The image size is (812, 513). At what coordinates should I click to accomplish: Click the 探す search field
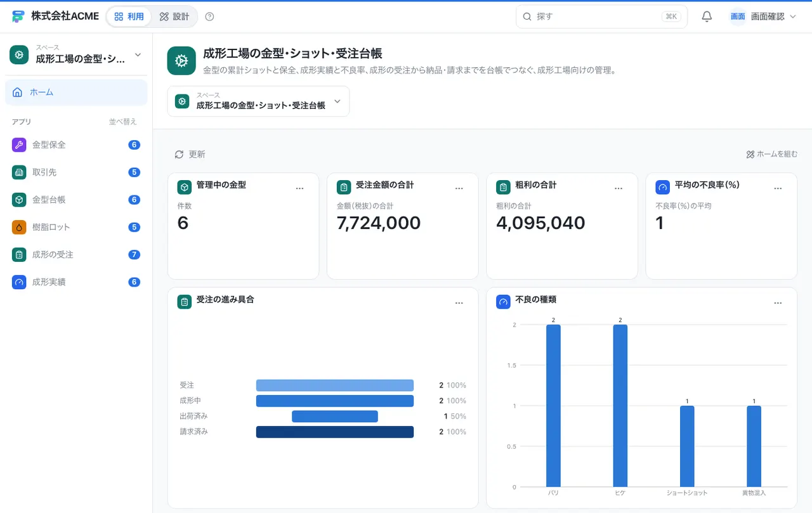601,16
